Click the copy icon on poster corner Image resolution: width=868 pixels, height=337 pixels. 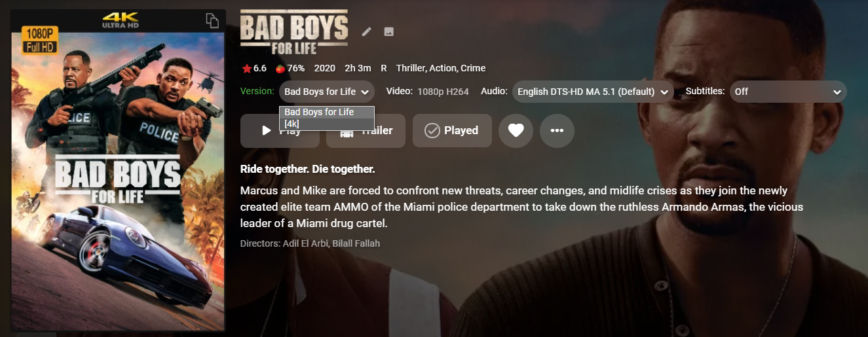tap(212, 20)
